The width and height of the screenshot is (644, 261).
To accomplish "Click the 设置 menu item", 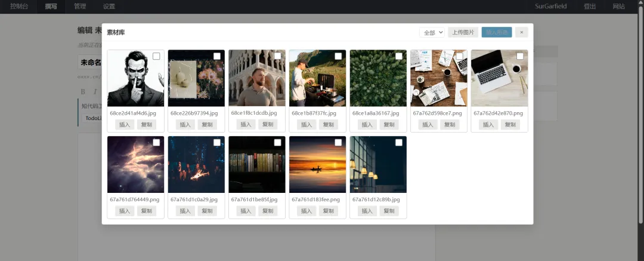I will pos(109,7).
